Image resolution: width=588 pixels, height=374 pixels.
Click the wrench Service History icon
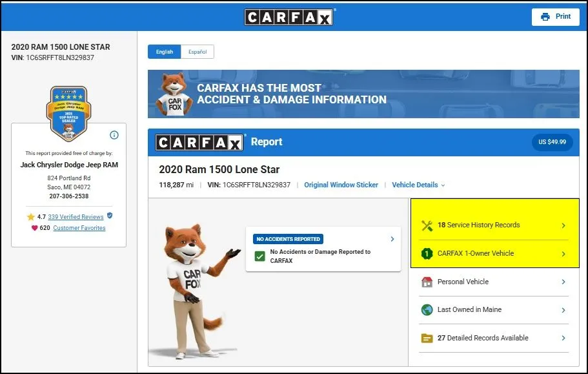point(427,225)
